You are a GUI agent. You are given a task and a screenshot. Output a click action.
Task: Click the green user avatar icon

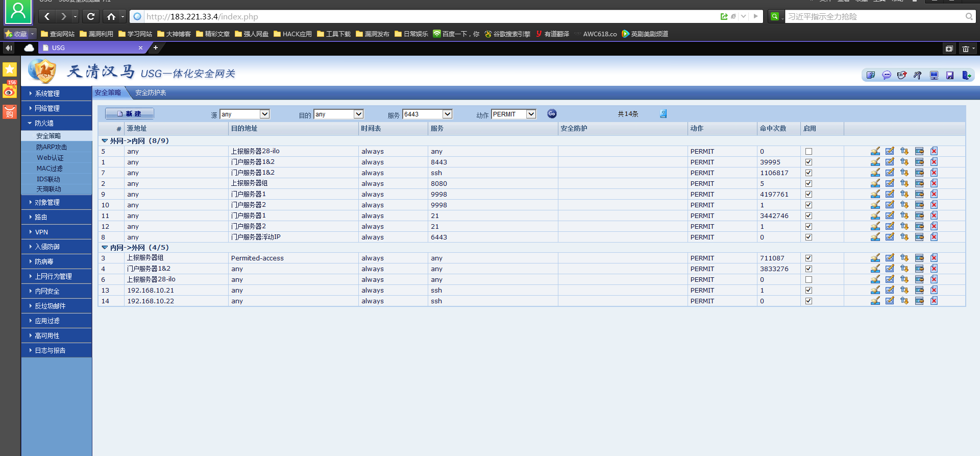point(18,11)
